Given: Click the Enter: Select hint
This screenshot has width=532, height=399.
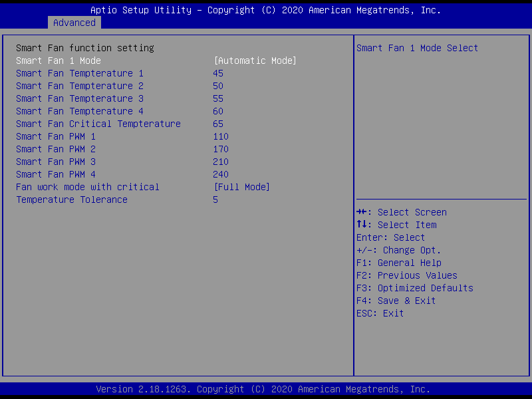Looking at the screenshot, I should coord(390,237).
